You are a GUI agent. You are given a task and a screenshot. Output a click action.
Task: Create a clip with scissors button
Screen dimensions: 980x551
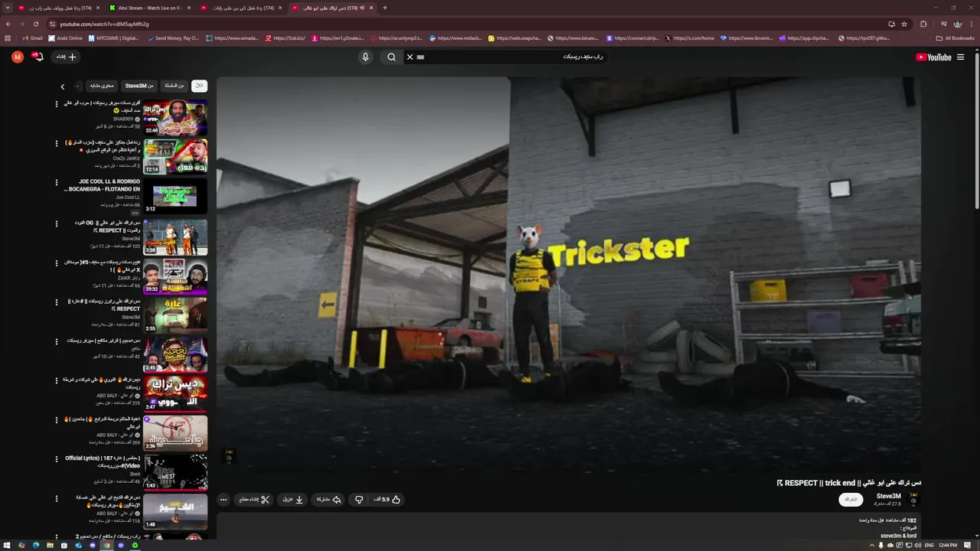pyautogui.click(x=254, y=499)
